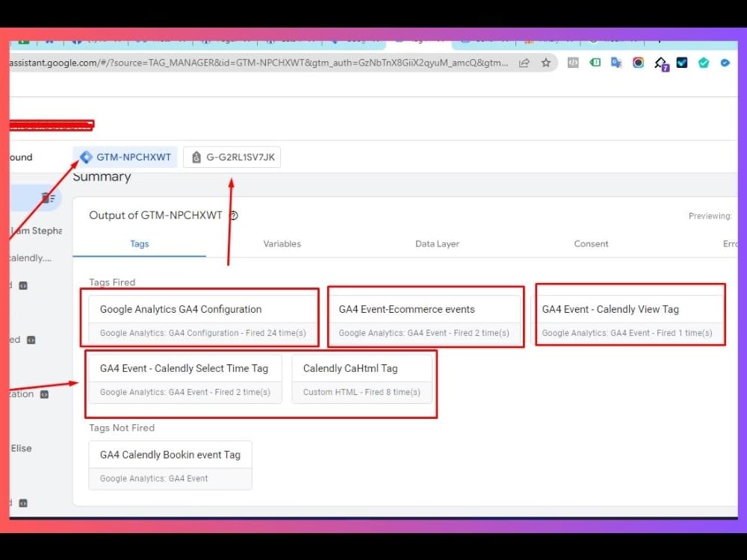
Task: Open the colorful circle extension icon
Action: tap(639, 63)
